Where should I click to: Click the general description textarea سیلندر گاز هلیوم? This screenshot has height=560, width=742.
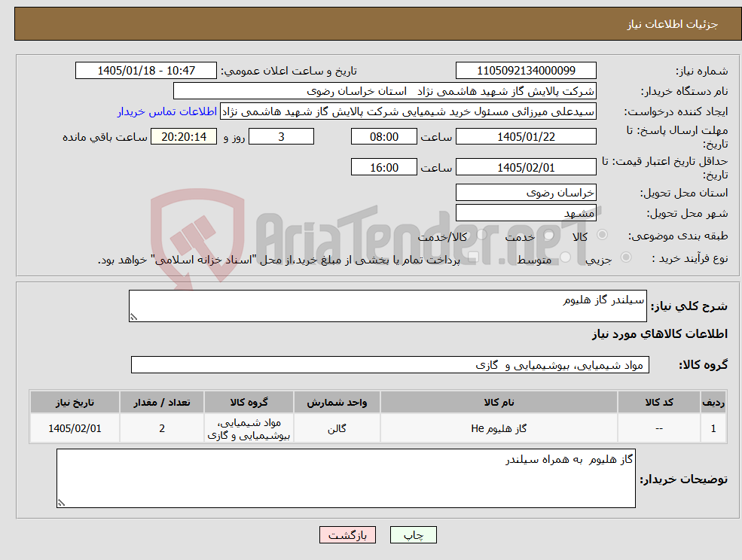[387, 306]
